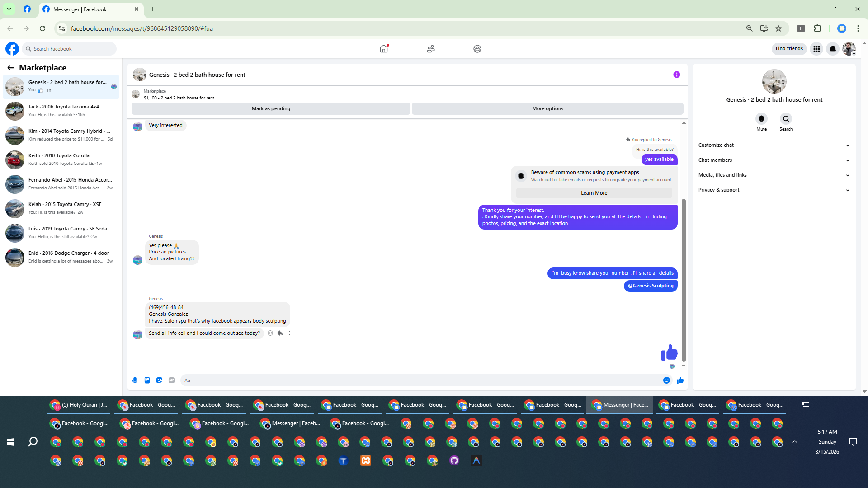Open the Friends icon in top navigation
The image size is (868, 488).
click(431, 49)
